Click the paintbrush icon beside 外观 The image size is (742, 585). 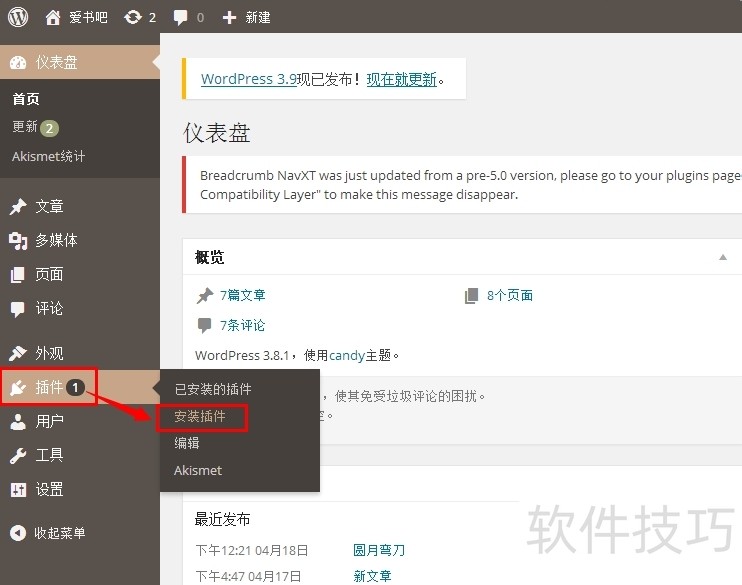18,353
